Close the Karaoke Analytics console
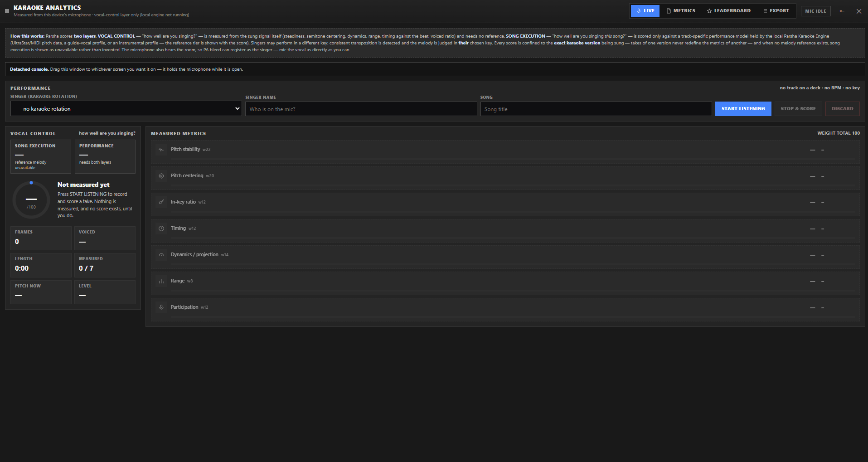 858,11
